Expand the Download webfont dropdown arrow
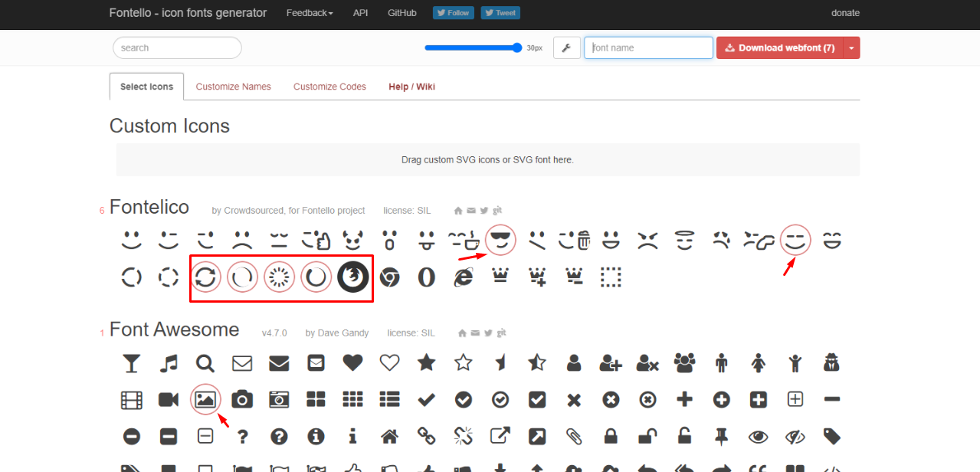This screenshot has width=980, height=472. (851, 48)
